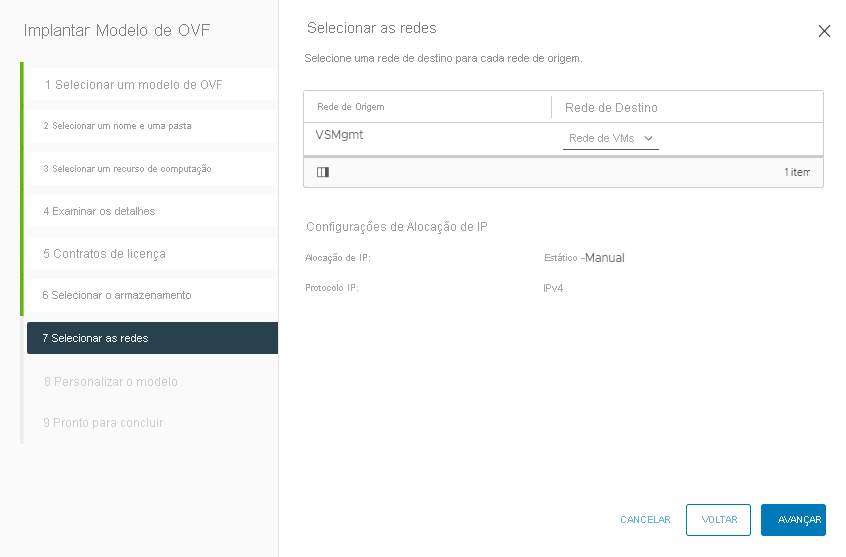The width and height of the screenshot is (846, 557).
Task: Go to step 2 Selecionar um nome e uma pasta
Action: (152, 126)
